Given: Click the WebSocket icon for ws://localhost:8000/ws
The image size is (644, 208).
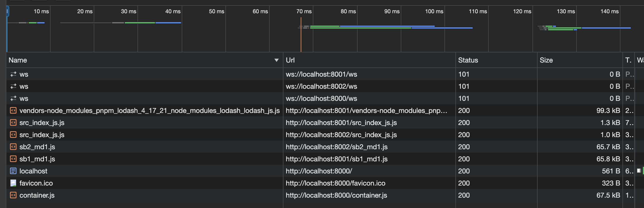Looking at the screenshot, I should [13, 99].
